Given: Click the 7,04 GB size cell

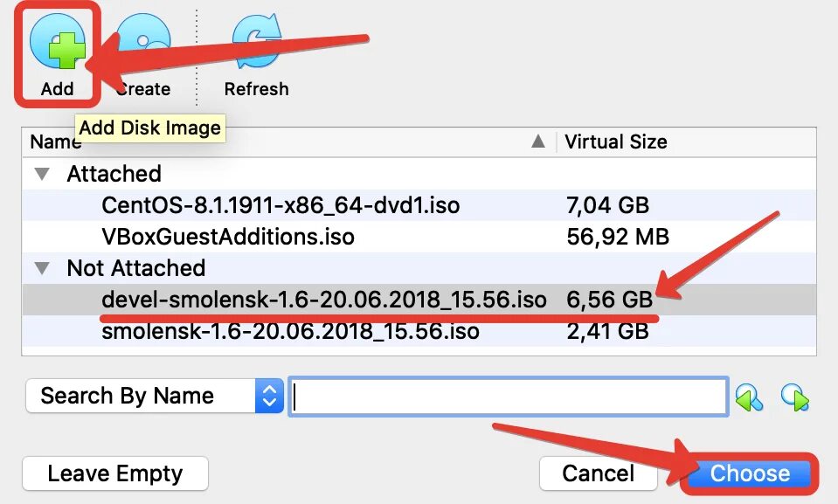Looking at the screenshot, I should [607, 205].
